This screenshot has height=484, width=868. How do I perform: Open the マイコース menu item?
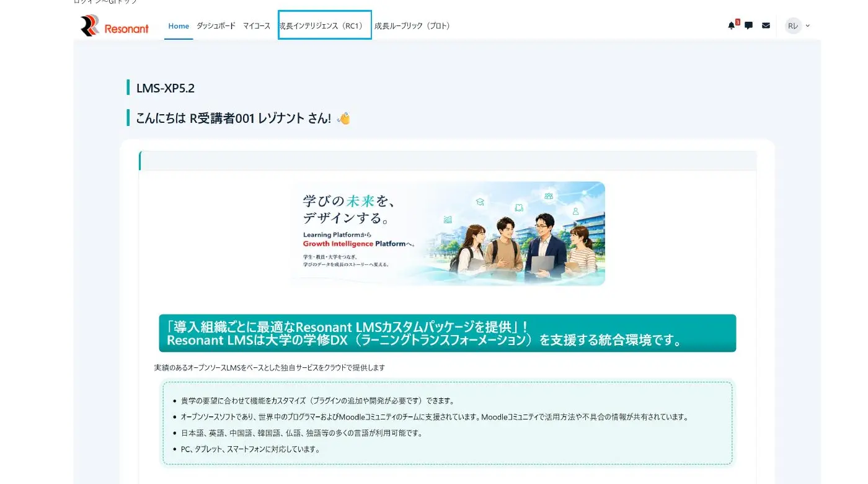257,26
